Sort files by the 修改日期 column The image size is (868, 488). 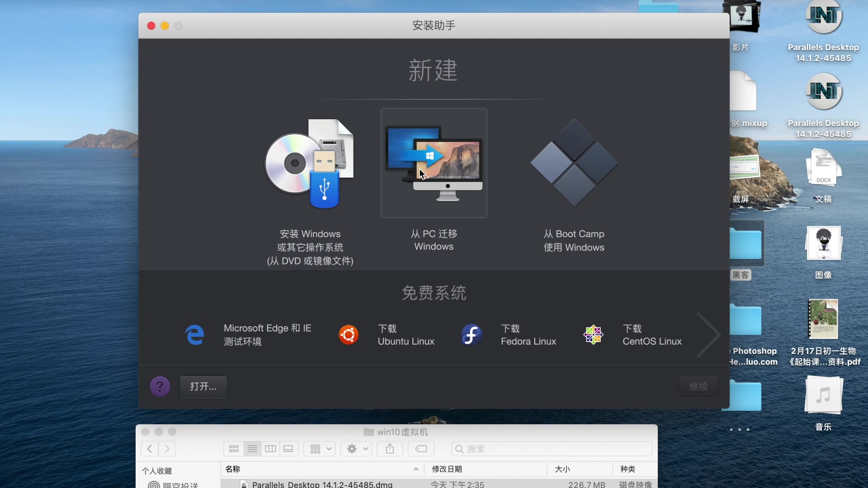(x=447, y=469)
